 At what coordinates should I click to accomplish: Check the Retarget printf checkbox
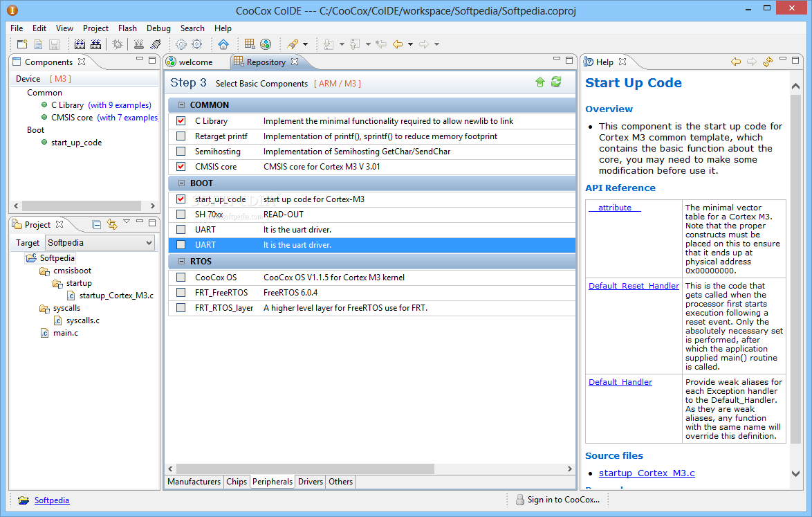tap(181, 136)
